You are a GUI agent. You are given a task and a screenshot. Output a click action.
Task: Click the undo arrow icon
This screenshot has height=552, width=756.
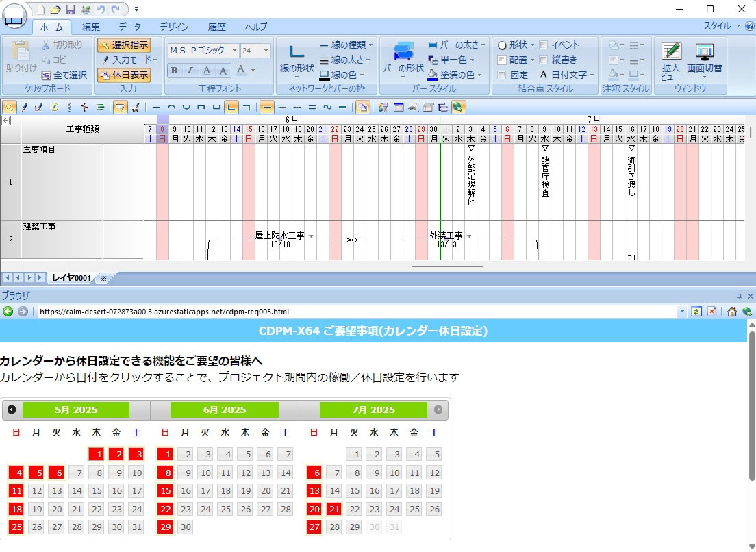click(101, 9)
